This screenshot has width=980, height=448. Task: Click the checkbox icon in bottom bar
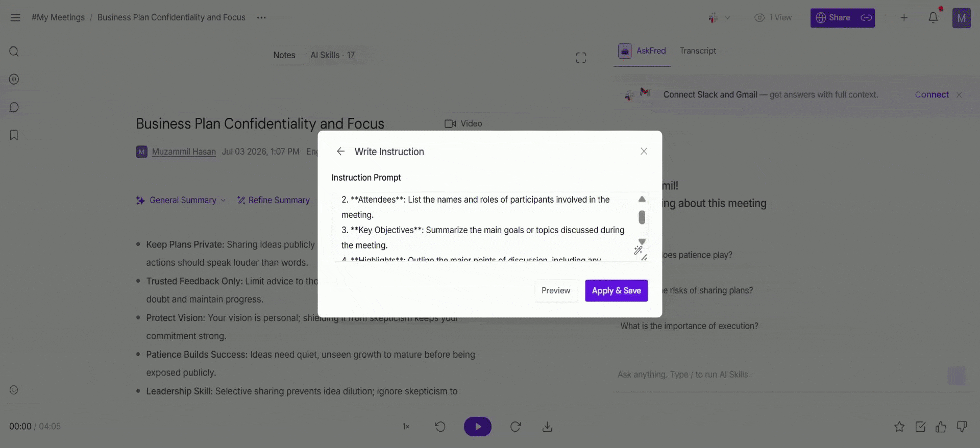click(920, 427)
